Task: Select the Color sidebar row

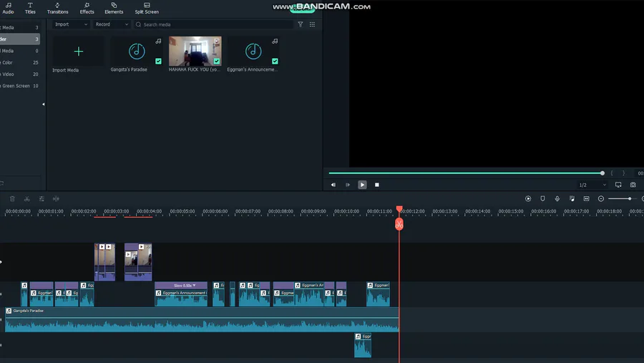Action: (x=20, y=62)
